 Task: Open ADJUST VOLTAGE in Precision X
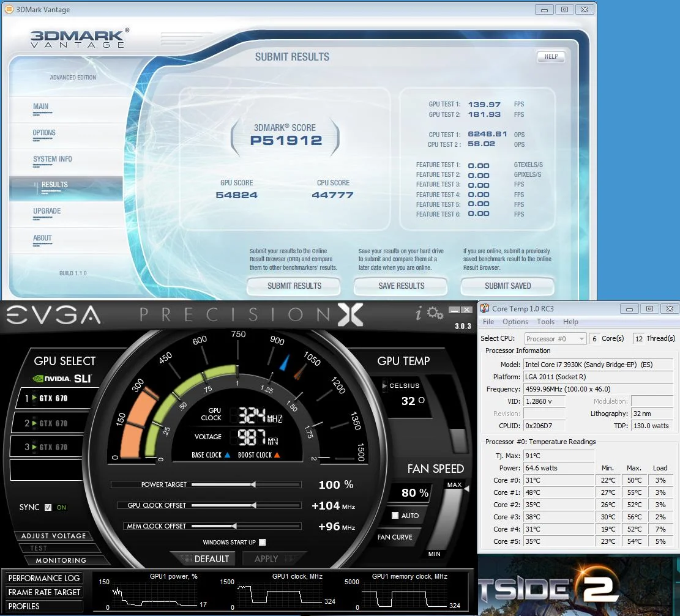coord(54,536)
